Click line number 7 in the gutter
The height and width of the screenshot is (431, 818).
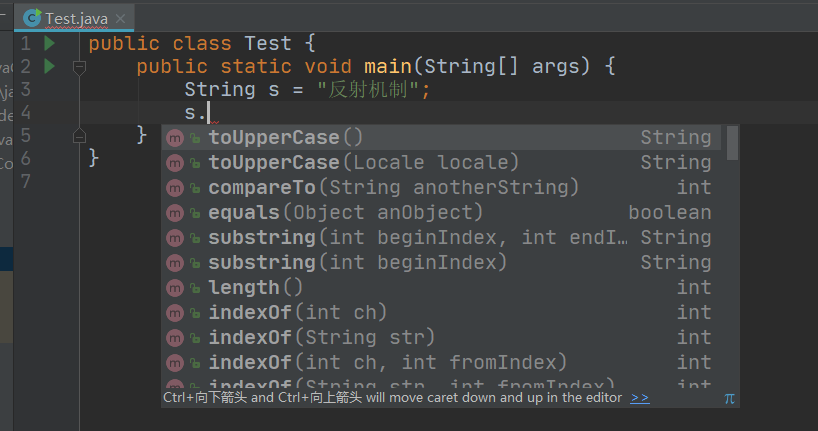[x=26, y=181]
